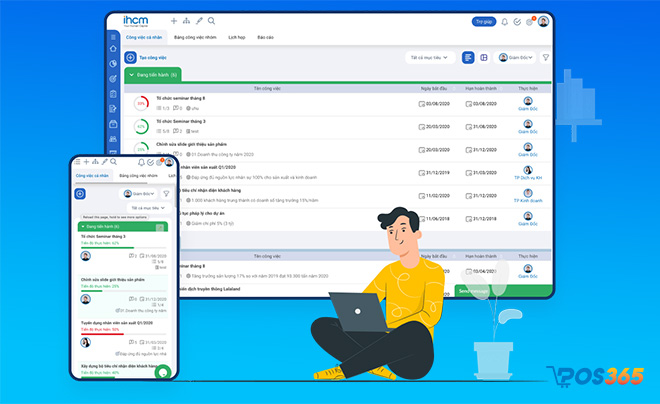Open hamburger menu on the mobile view
The width and height of the screenshot is (660, 404).
pyautogui.click(x=79, y=162)
